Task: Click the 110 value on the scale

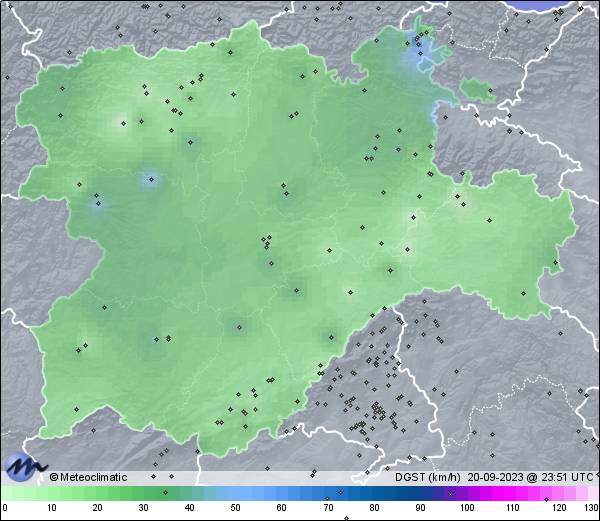Action: pos(513,508)
